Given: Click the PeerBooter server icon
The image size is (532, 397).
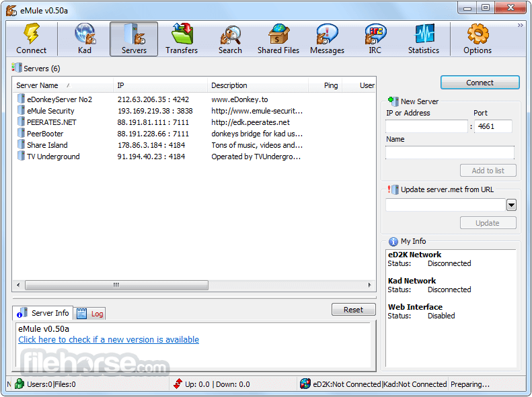Looking at the screenshot, I should pyautogui.click(x=21, y=134).
